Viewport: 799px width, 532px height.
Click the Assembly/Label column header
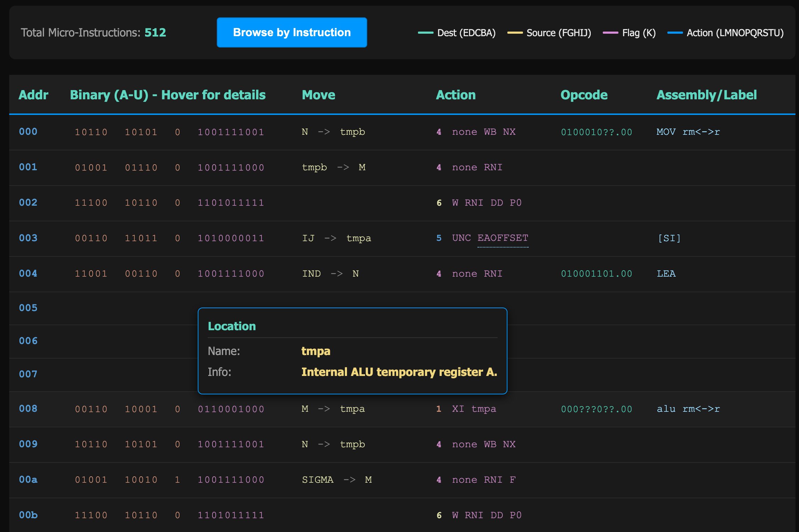coord(706,95)
